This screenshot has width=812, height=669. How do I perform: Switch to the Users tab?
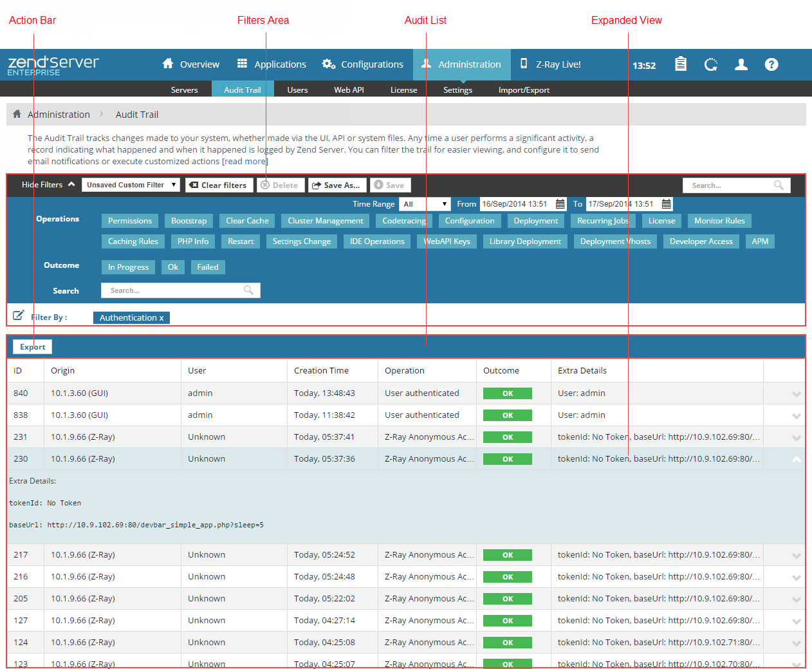click(x=297, y=90)
